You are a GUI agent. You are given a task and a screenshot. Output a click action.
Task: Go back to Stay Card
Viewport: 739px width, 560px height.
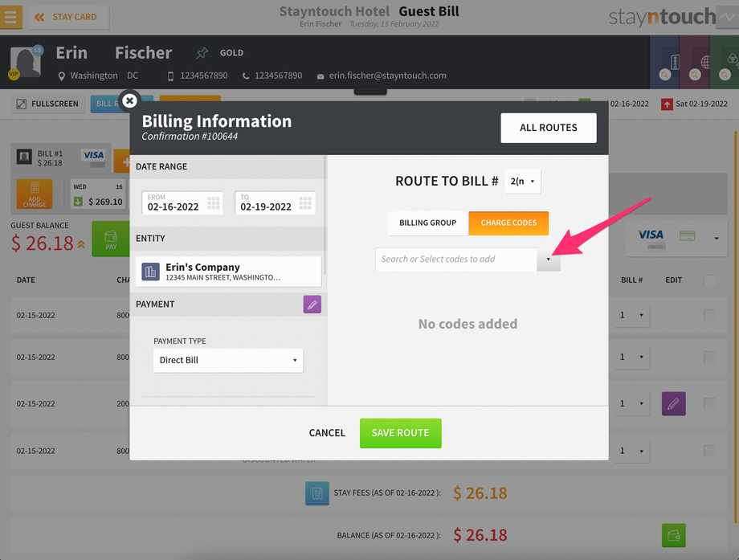(69, 17)
